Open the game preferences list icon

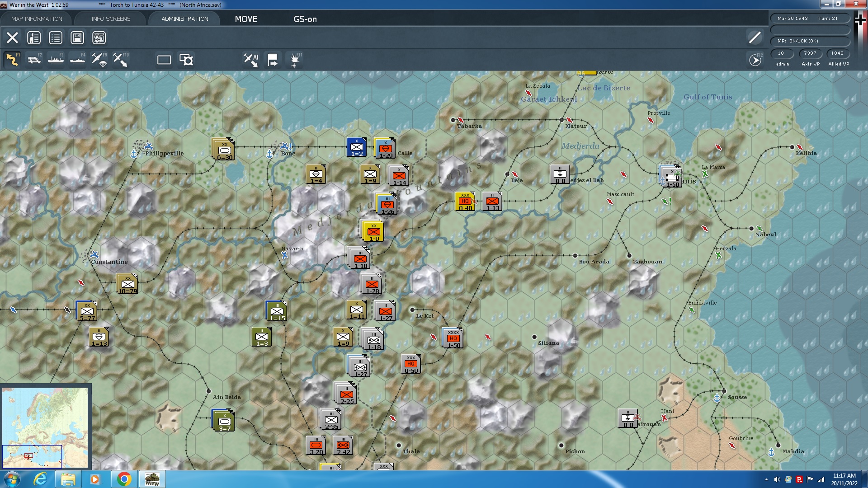pyautogui.click(x=56, y=38)
